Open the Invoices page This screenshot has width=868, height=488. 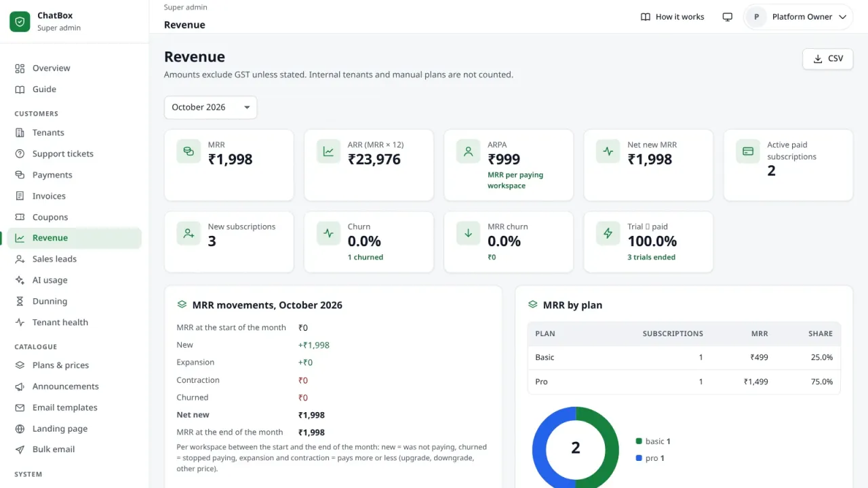(x=74, y=196)
